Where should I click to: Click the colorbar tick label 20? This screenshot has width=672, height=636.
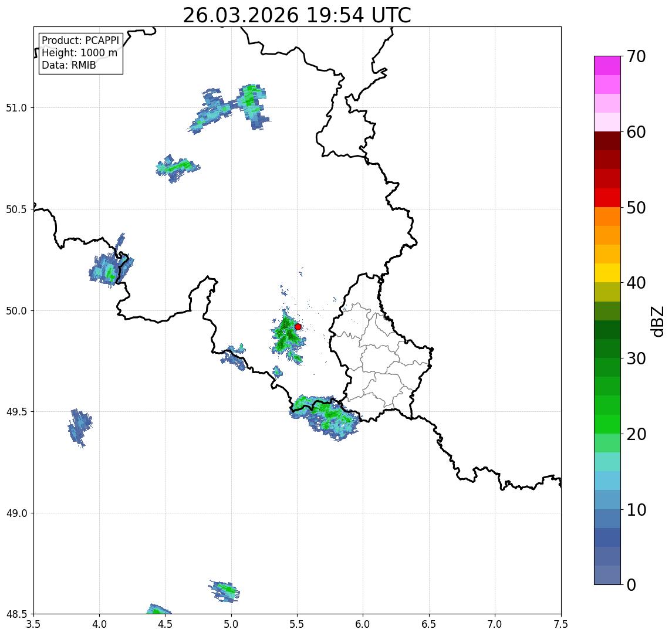coord(636,434)
